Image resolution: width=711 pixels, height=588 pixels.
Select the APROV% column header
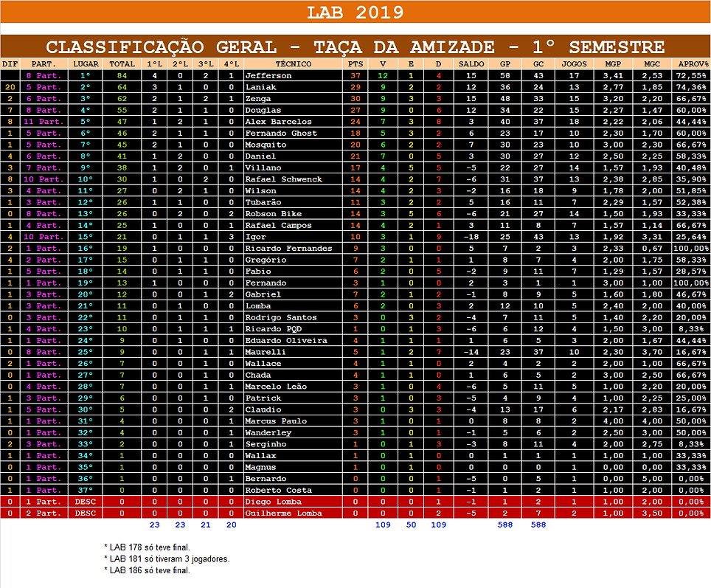690,64
